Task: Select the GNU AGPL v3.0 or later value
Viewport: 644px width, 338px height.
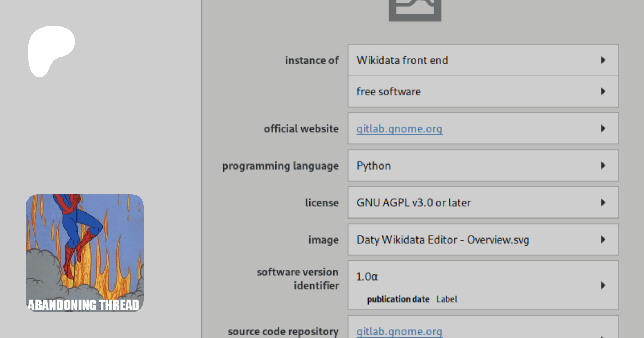Action: click(414, 203)
